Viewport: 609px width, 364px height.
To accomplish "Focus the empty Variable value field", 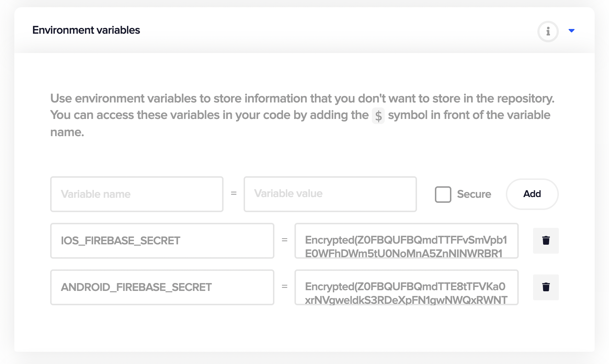I will point(330,194).
